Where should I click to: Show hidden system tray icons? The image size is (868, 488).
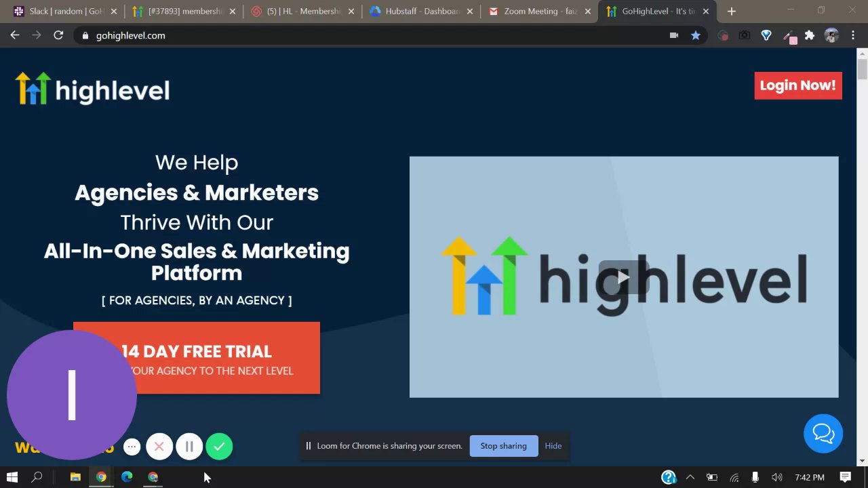(690, 477)
